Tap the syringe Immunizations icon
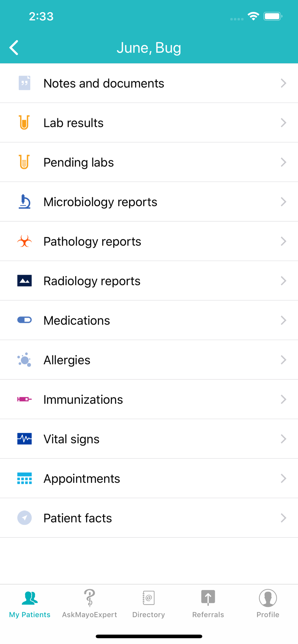This screenshot has width=298, height=644. coord(24,399)
